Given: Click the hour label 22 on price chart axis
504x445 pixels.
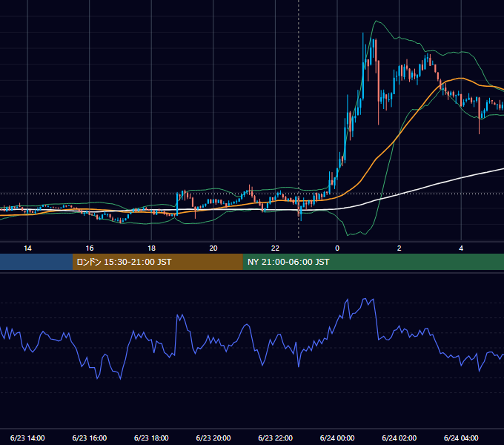Looking at the screenshot, I should click(276, 248).
